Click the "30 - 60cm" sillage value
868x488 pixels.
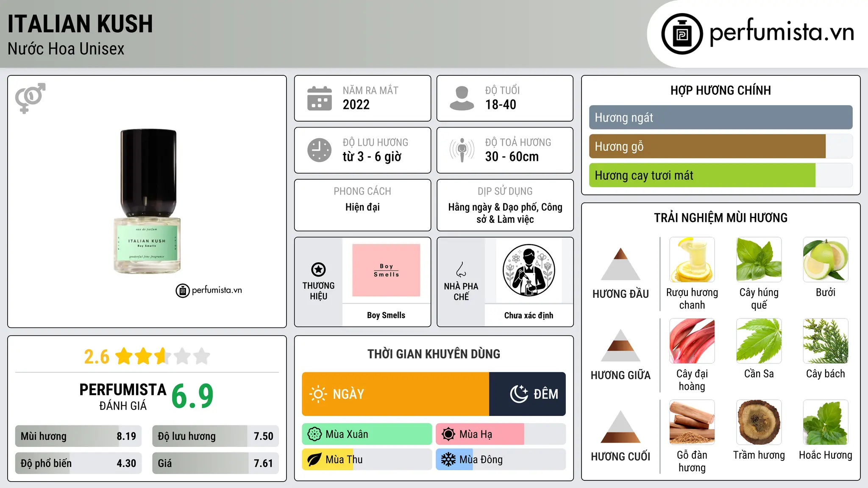512,157
